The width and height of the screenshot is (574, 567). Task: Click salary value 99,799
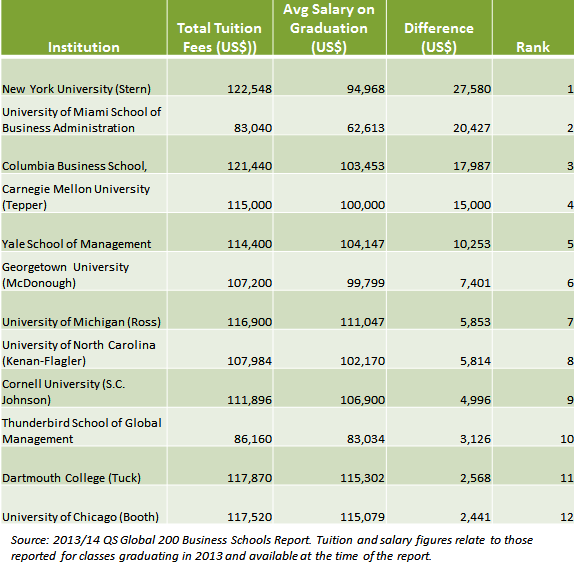point(366,283)
